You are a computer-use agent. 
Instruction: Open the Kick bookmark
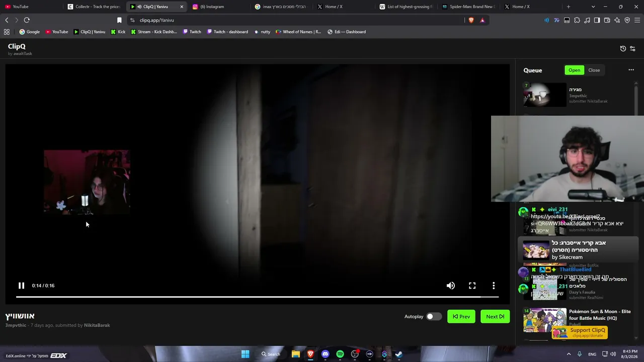118,32
